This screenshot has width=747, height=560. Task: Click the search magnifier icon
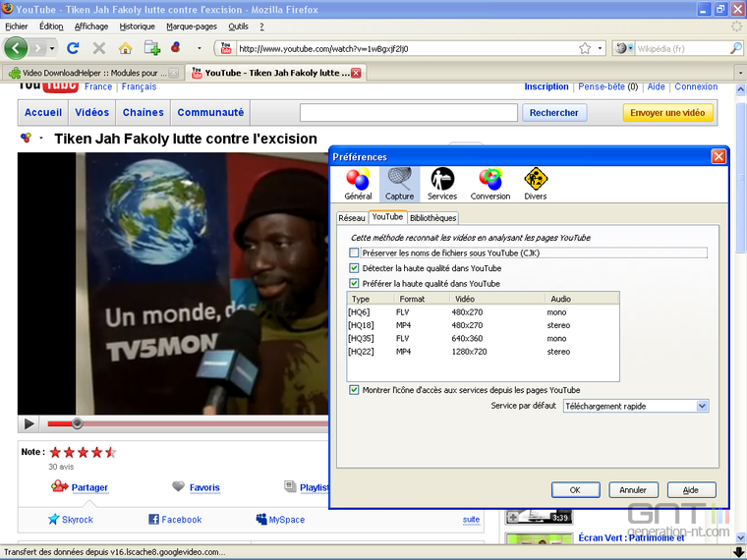click(x=735, y=48)
